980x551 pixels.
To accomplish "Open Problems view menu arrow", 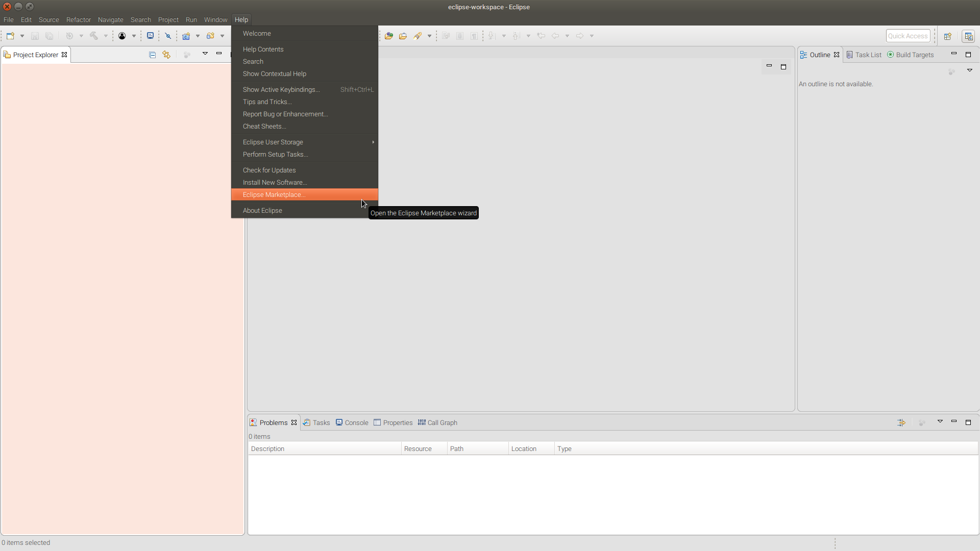I will click(940, 421).
